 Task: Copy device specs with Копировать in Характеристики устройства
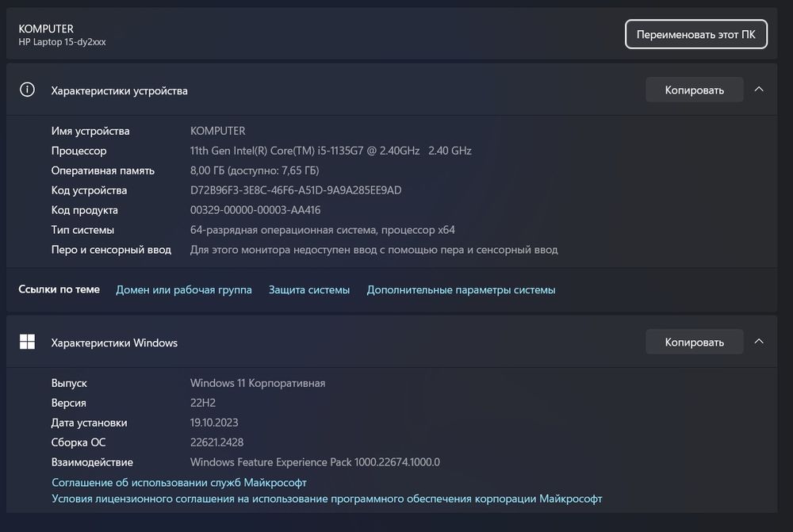pos(694,90)
